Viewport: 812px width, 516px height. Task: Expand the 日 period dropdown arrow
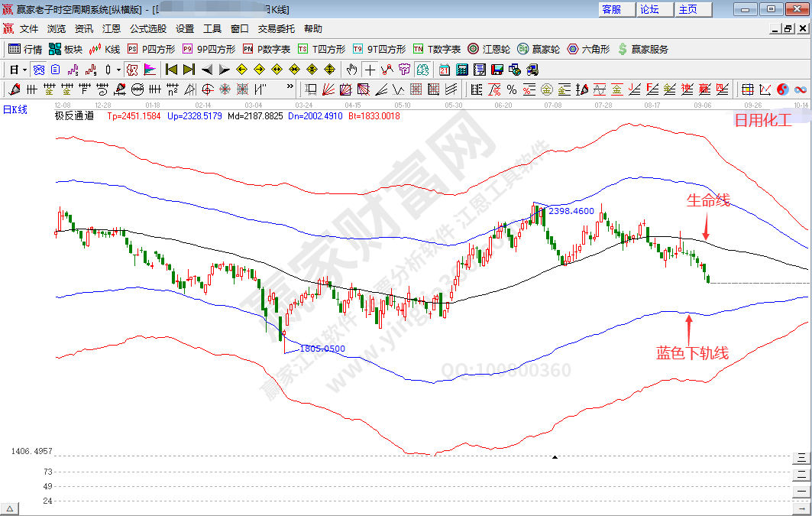pyautogui.click(x=24, y=70)
